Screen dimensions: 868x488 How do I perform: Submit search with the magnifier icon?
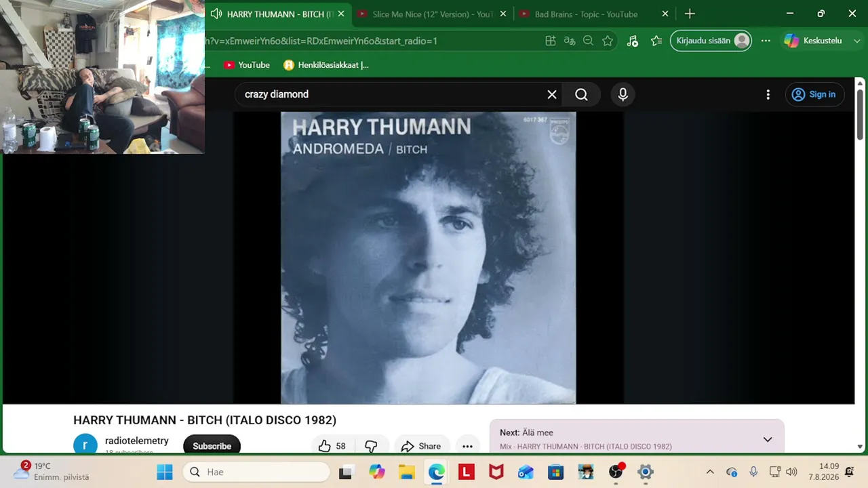pos(581,94)
